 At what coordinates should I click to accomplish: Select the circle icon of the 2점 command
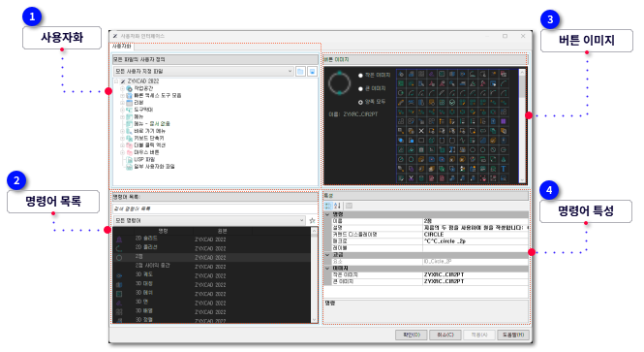119,258
